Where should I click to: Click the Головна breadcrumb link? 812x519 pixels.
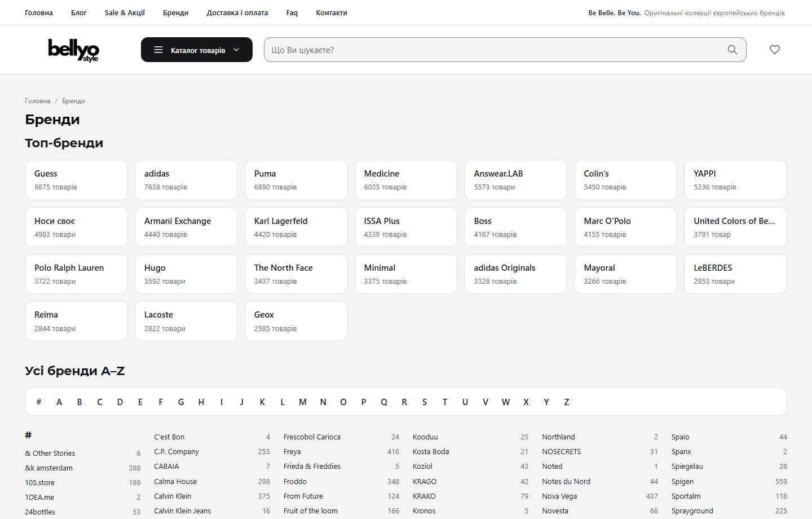tap(38, 101)
